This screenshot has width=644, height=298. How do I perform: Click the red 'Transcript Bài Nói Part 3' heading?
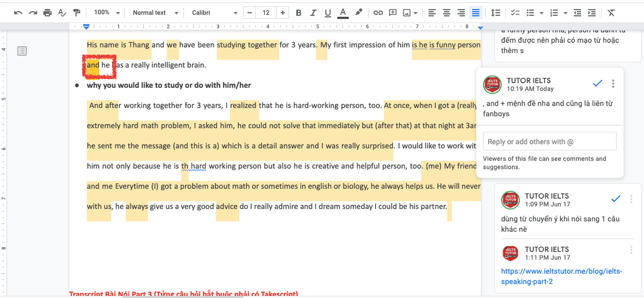coord(184,294)
